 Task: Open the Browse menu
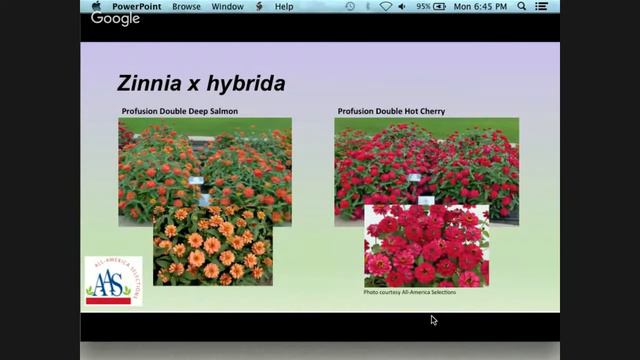point(186,7)
